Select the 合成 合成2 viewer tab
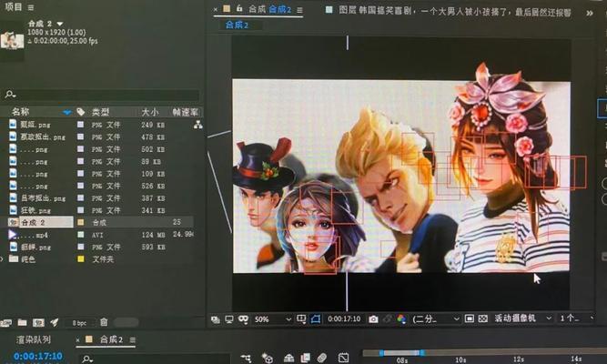The height and width of the screenshot is (364, 607). pos(269,9)
